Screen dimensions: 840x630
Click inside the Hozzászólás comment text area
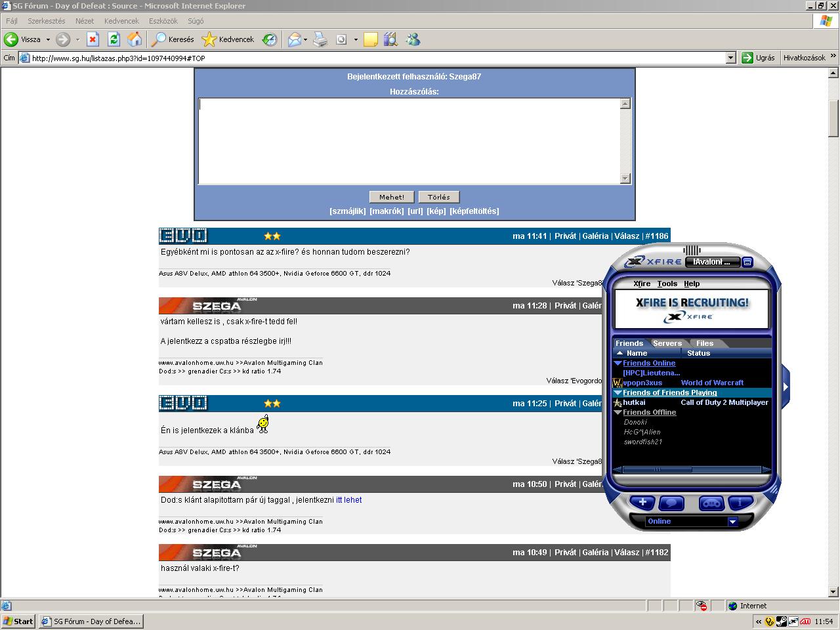[409, 140]
